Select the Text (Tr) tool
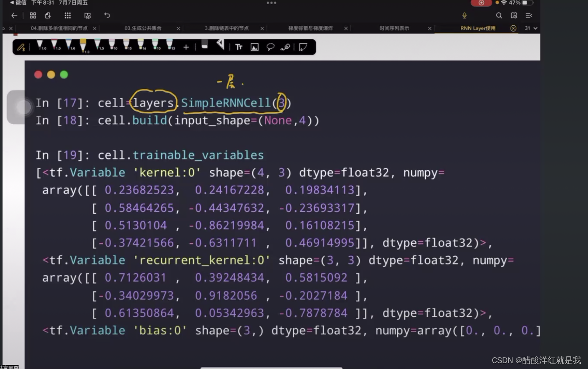Image resolution: width=588 pixels, height=369 pixels. [239, 47]
